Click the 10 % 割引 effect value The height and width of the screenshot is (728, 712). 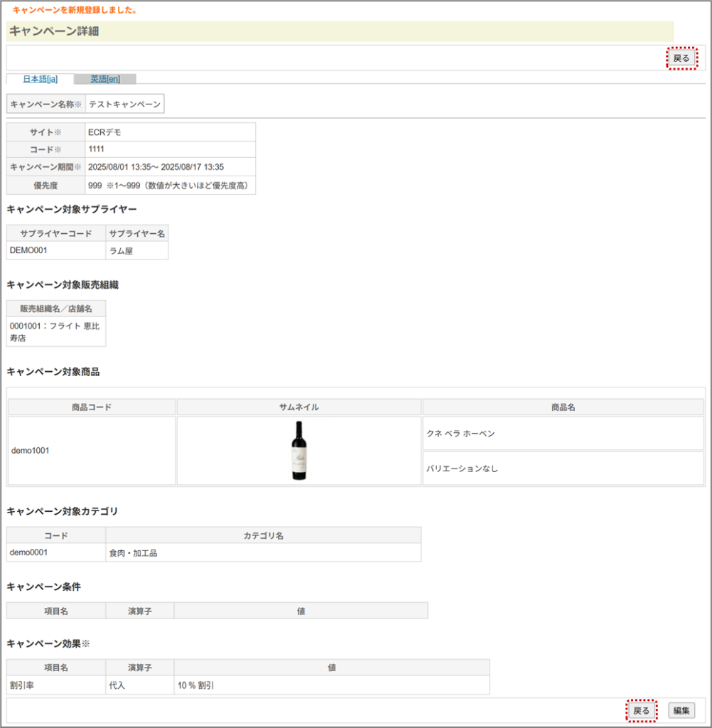(x=196, y=685)
